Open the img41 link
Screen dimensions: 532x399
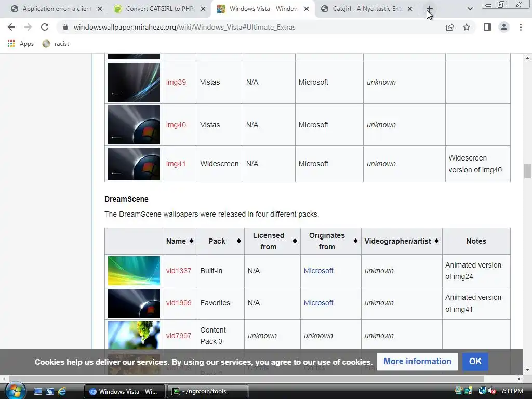coord(176,164)
